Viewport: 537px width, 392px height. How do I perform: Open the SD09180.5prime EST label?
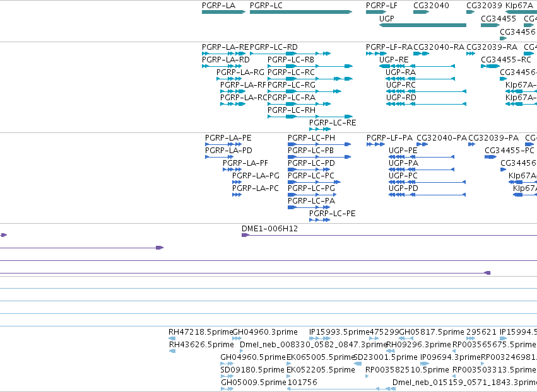click(x=252, y=370)
